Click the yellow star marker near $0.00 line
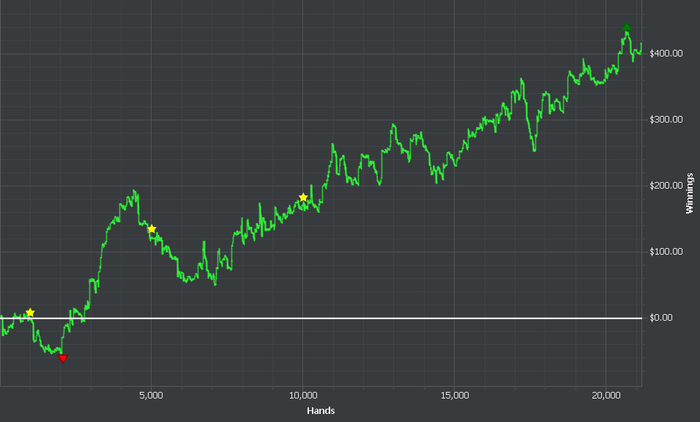700x422 pixels. click(x=30, y=313)
